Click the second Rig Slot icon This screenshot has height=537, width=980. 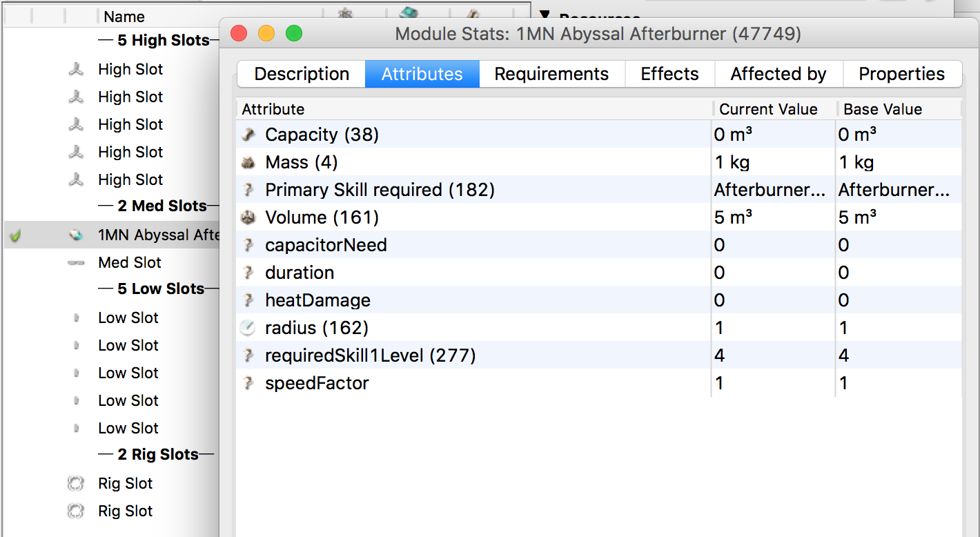pos(76,511)
